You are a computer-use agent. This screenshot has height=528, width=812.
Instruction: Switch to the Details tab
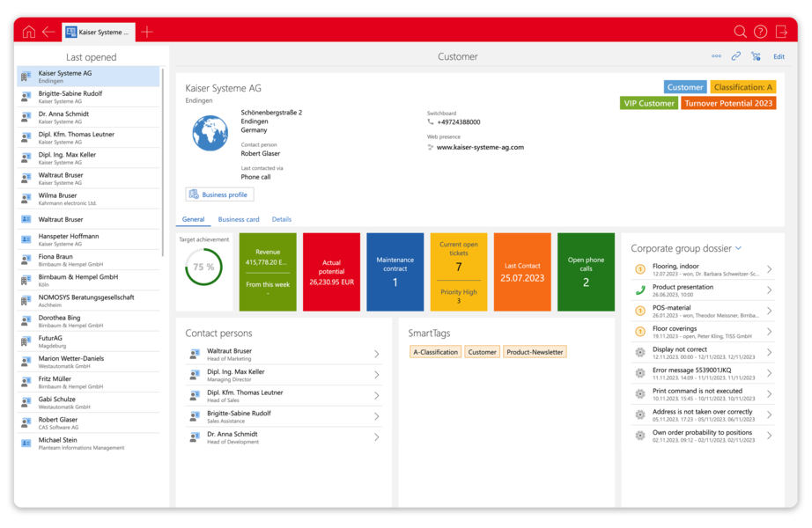click(282, 219)
